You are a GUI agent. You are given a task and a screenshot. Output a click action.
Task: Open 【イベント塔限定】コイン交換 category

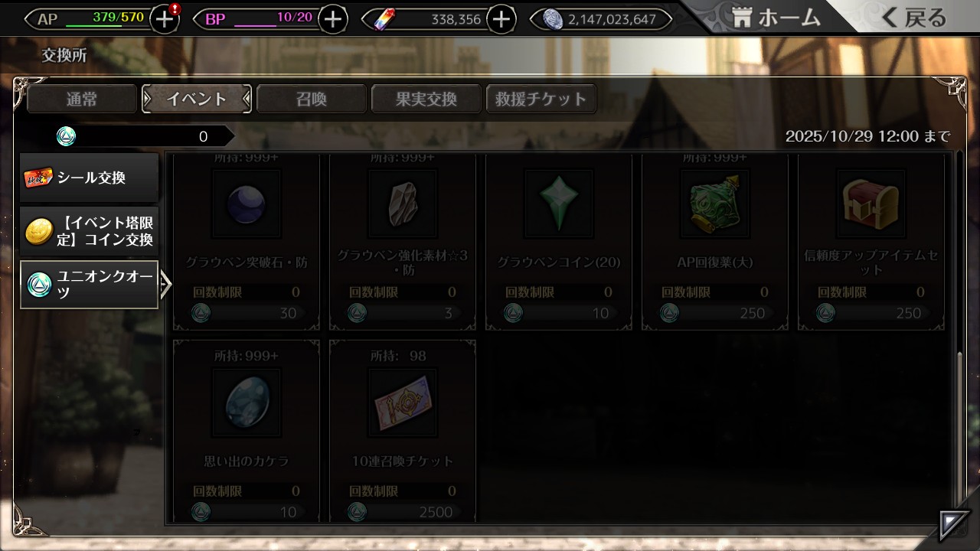coord(90,231)
